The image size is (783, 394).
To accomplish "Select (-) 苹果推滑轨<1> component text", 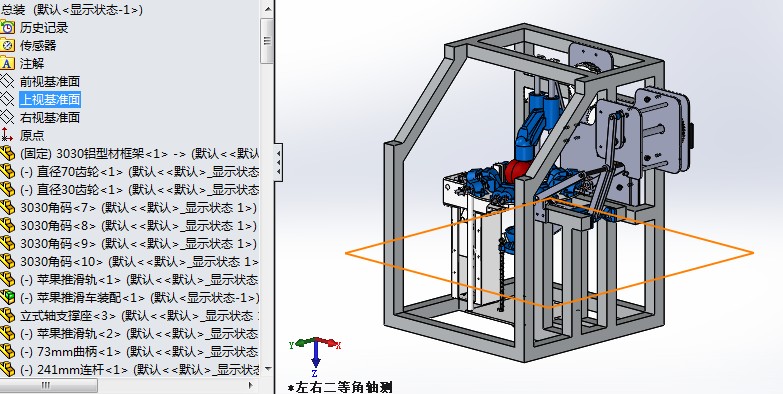I will [x=139, y=279].
